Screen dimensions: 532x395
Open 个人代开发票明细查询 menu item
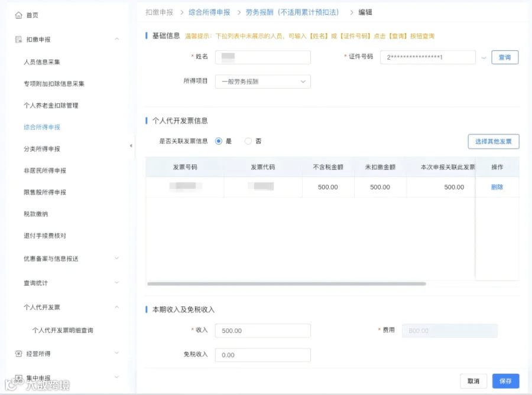pyautogui.click(x=63, y=330)
